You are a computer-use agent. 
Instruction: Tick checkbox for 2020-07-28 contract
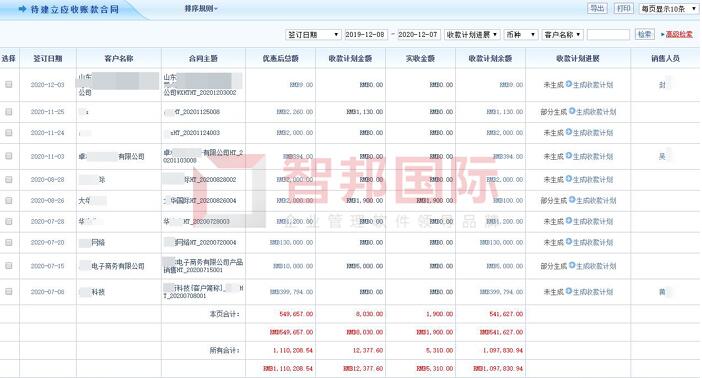pyautogui.click(x=9, y=221)
